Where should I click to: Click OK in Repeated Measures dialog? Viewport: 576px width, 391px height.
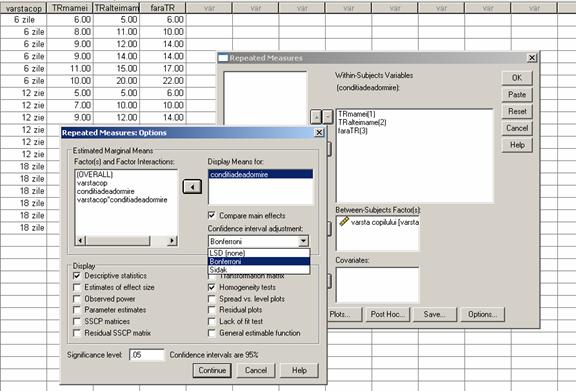(x=517, y=78)
